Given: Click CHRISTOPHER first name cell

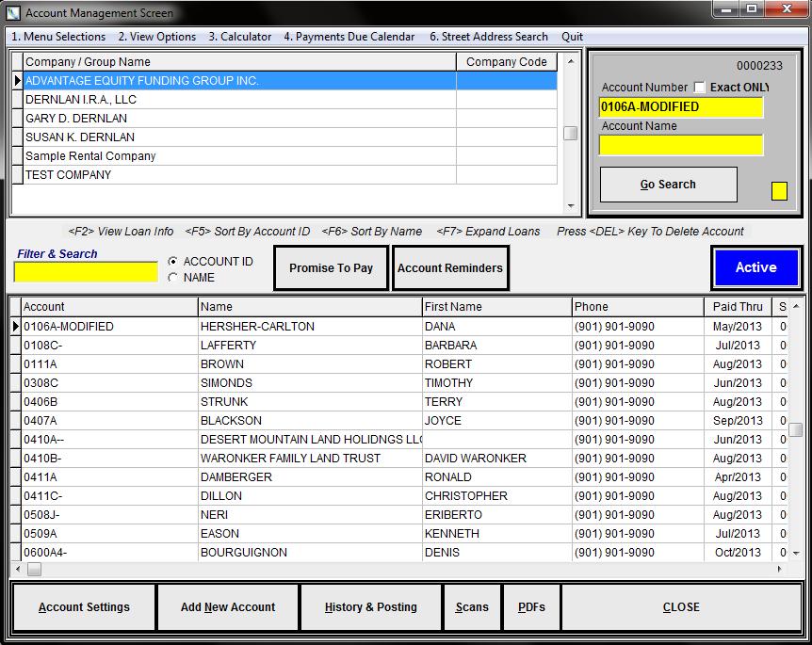Looking at the screenshot, I should [496, 496].
